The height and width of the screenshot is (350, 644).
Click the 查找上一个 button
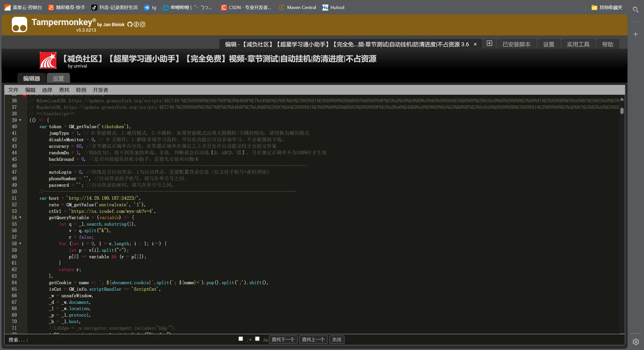pyautogui.click(x=313, y=340)
